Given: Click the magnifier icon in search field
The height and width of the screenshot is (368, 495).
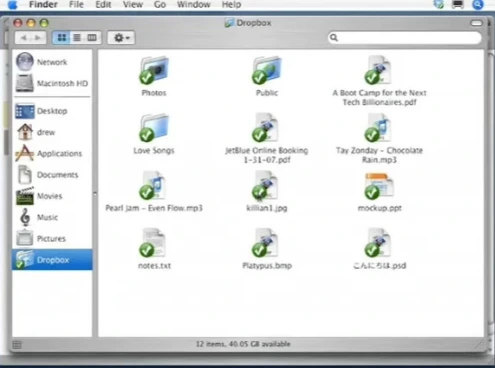Looking at the screenshot, I should tap(334, 38).
